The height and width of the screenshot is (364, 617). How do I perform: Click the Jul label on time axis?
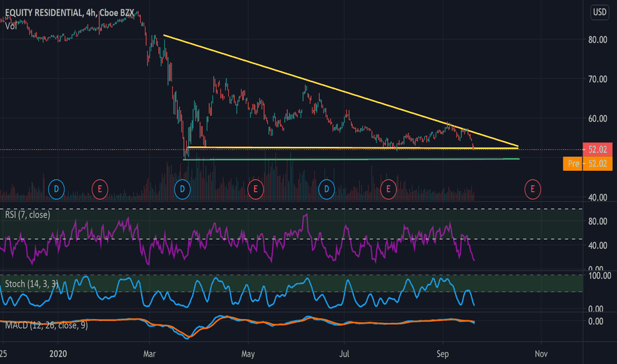[x=344, y=354]
